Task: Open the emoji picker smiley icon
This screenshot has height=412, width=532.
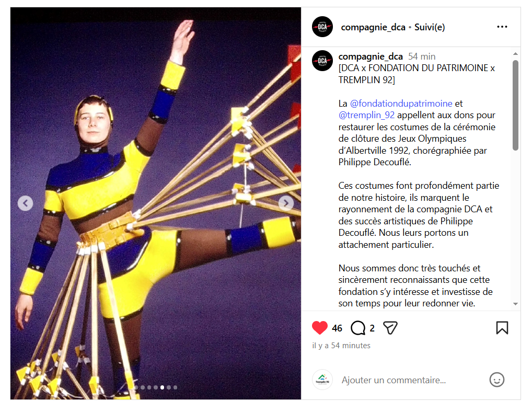Action: pos(496,380)
